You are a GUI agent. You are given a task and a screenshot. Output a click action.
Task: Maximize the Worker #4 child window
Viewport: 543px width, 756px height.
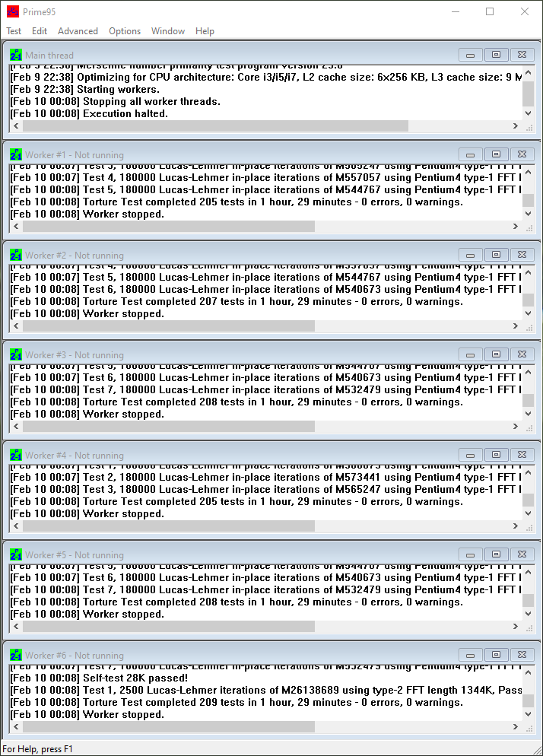[x=496, y=455]
